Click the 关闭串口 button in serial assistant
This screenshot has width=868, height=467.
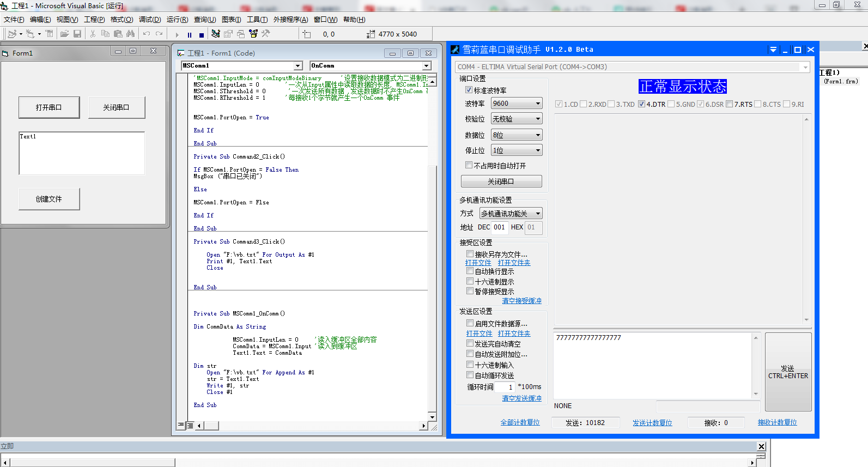pyautogui.click(x=501, y=181)
